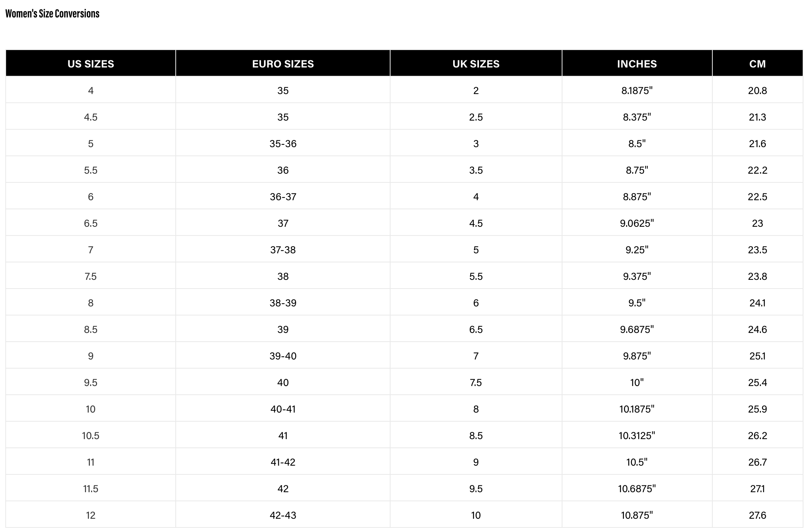This screenshot has height=532, width=808.
Task: Click the US size 7.5 cell
Action: [91, 276]
